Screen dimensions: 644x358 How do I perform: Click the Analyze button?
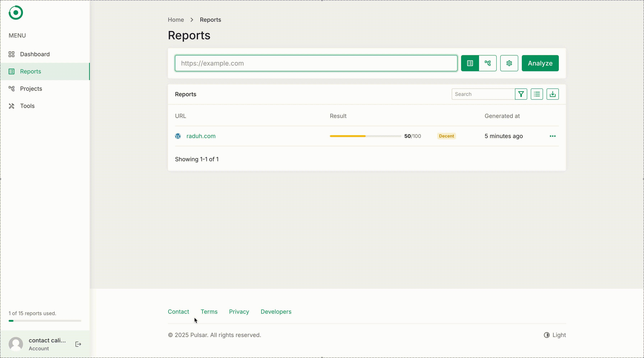540,63
